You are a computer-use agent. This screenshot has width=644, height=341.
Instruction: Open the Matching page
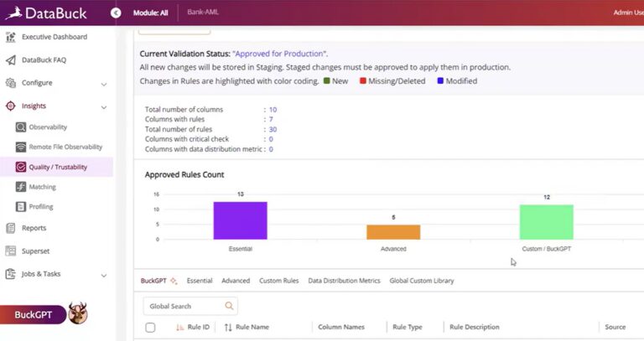coord(42,187)
